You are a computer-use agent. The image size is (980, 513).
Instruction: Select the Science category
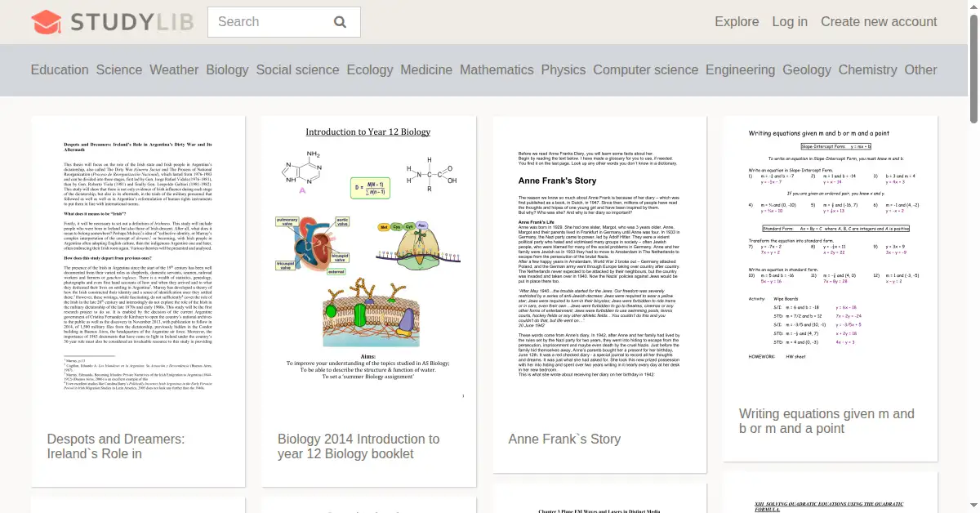click(119, 70)
